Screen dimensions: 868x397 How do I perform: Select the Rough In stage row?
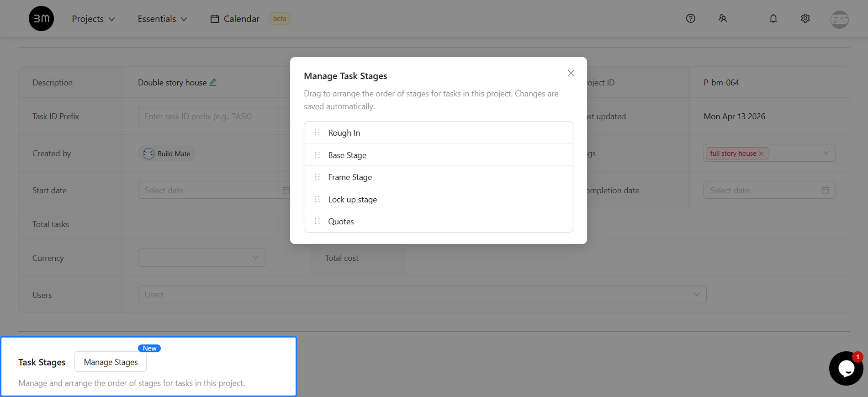(439, 132)
